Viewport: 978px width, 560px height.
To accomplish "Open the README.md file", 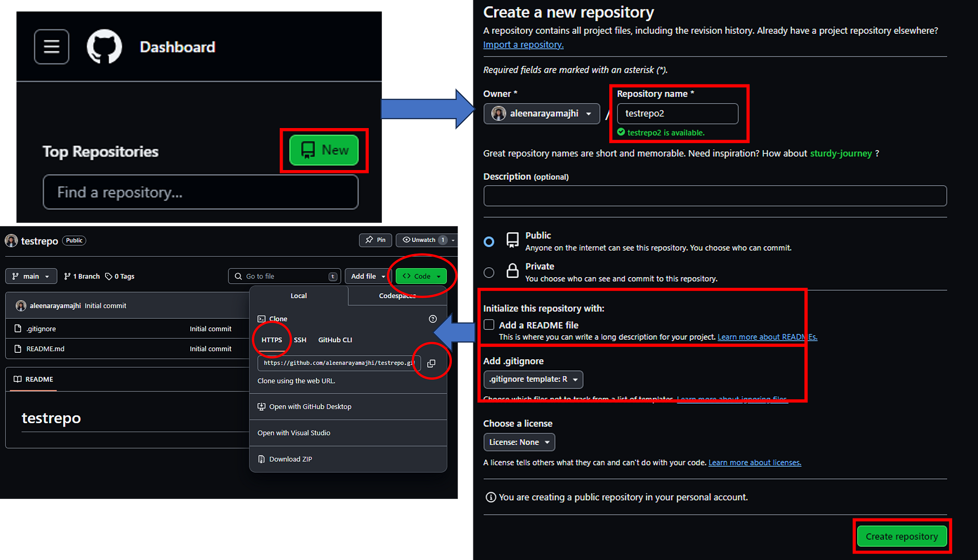I will (45, 349).
